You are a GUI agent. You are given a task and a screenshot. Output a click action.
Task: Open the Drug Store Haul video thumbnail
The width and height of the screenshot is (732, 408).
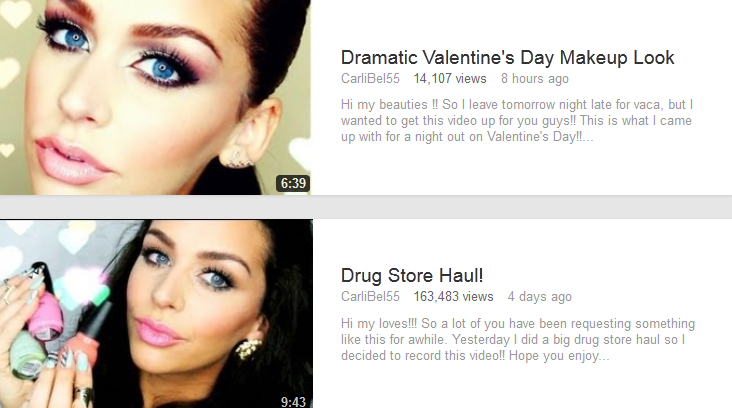tap(156, 314)
